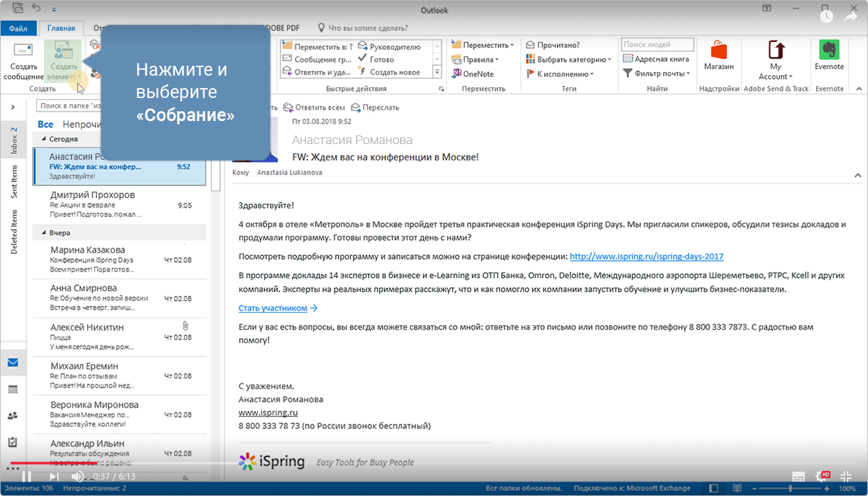Open Выбрать категорию dropdown
The height and width of the screenshot is (496, 868).
pyautogui.click(x=569, y=59)
